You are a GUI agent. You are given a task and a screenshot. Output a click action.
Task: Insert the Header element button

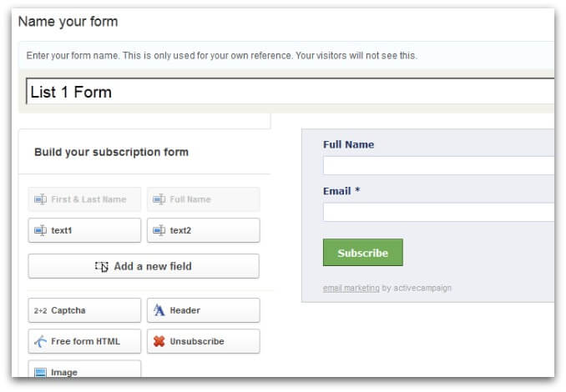[x=203, y=310]
